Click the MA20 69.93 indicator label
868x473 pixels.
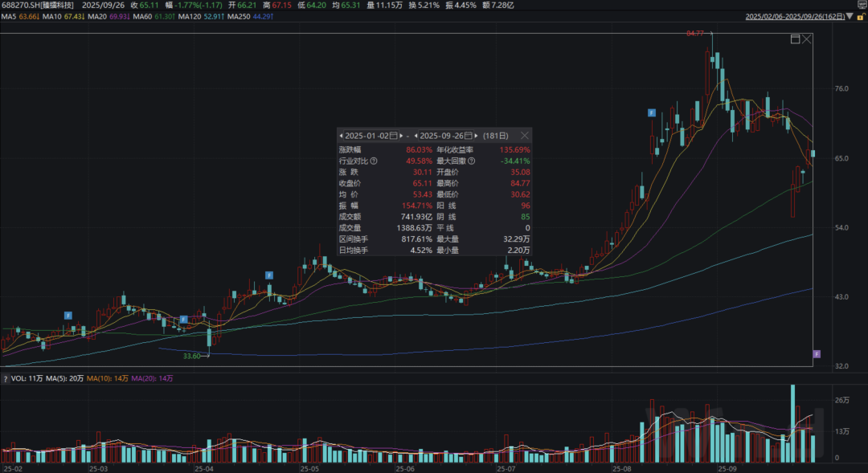pos(108,17)
